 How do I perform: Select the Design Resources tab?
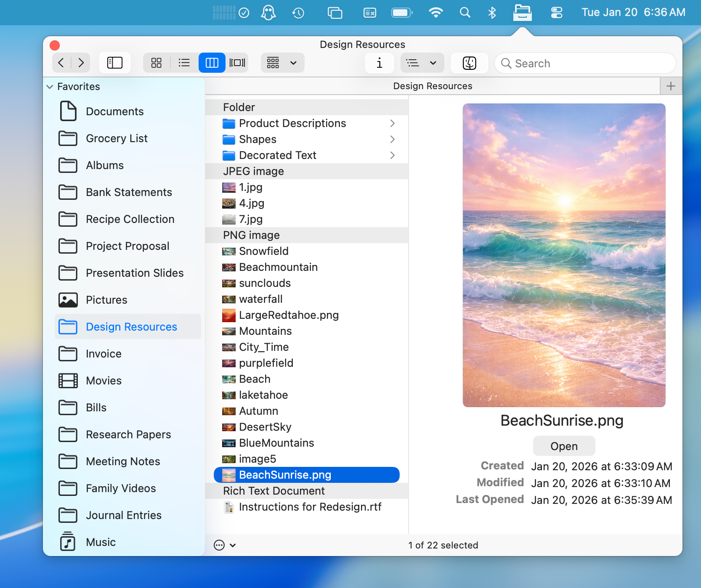pos(433,86)
